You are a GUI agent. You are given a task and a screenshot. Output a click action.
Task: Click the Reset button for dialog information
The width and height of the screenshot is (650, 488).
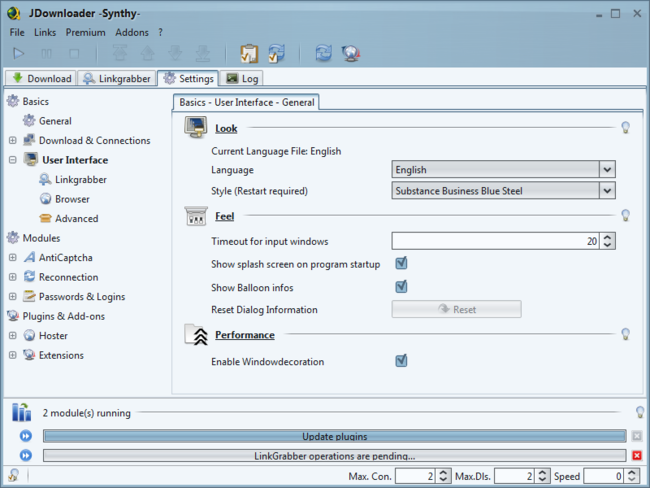point(456,309)
